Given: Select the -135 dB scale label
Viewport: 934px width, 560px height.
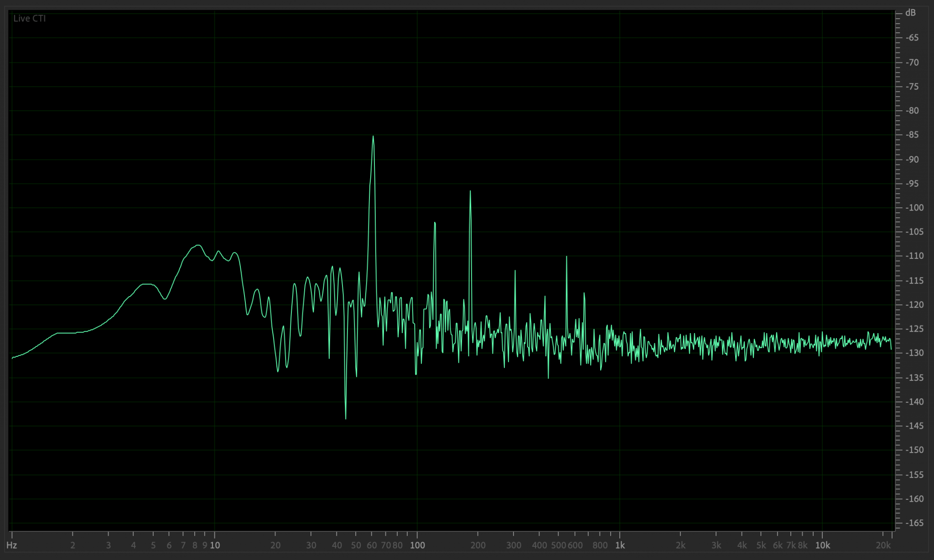Looking at the screenshot, I should click(914, 378).
